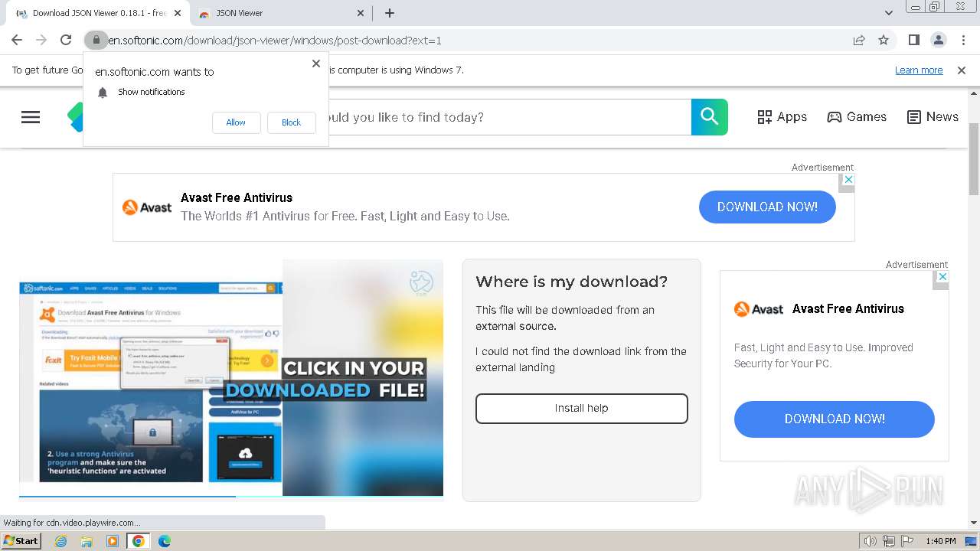
Task: Click the volume speaker tray icon
Action: click(870, 541)
